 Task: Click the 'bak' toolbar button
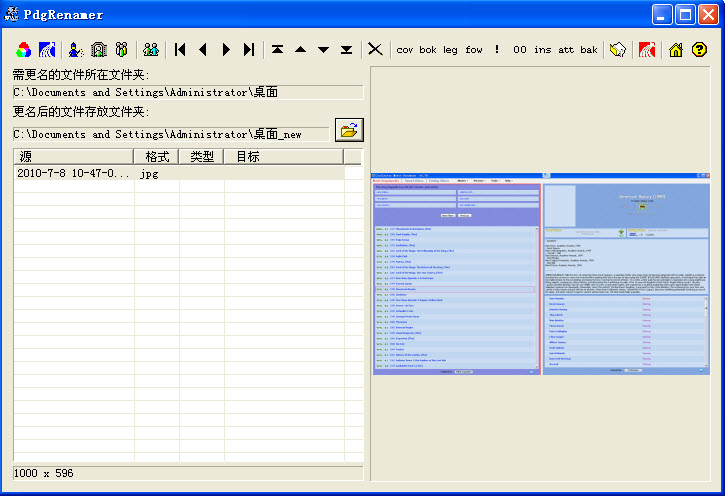pyautogui.click(x=589, y=50)
